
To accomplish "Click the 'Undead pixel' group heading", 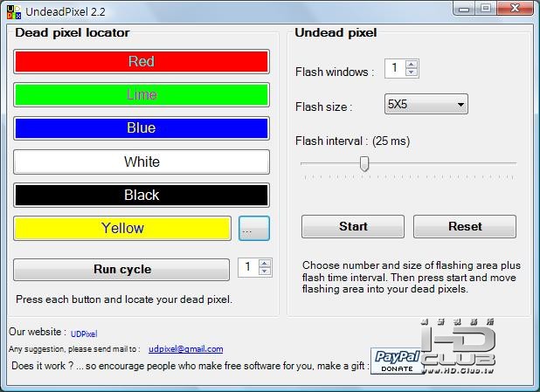I will point(336,32).
